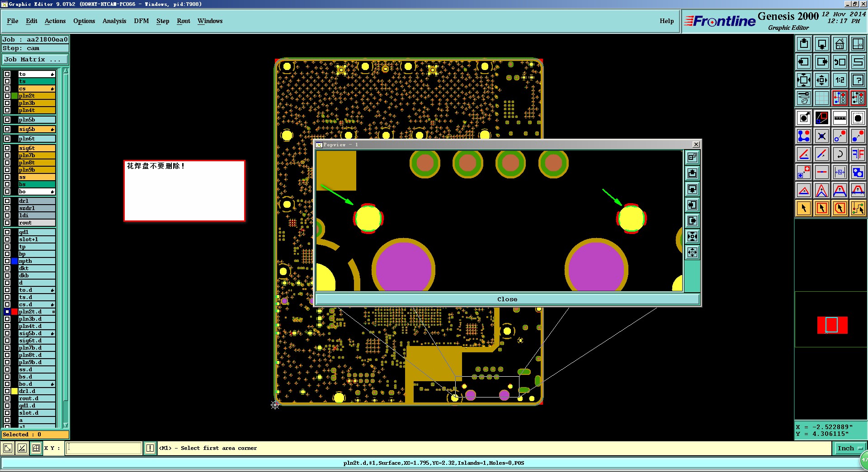Open the question mark help icon
This screenshot has height=472, width=868.
coord(858,80)
